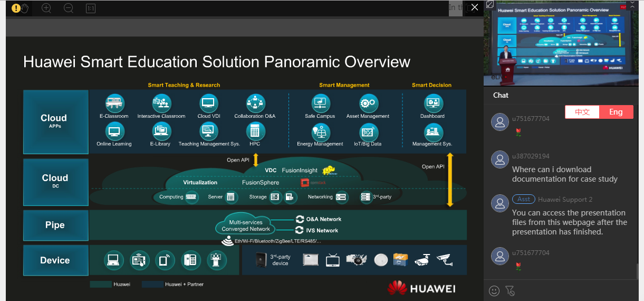Screen dimensions: 644x301
Task: Click the first u751677704 avatar in chat
Action: [x=499, y=121]
